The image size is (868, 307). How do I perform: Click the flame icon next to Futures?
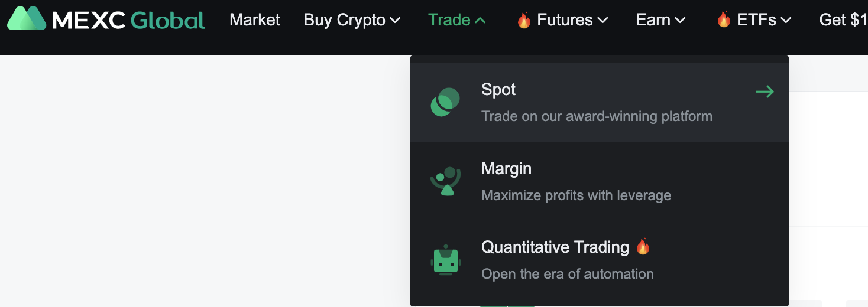(x=524, y=20)
